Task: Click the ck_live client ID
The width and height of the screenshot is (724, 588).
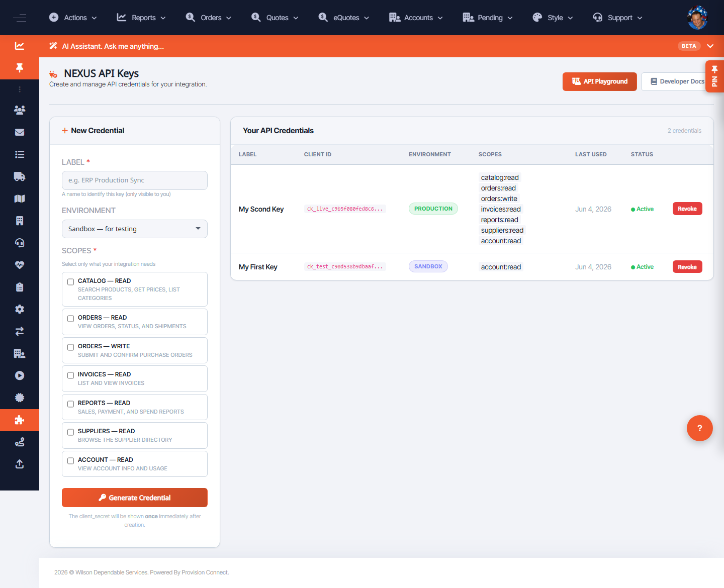Action: tap(345, 209)
